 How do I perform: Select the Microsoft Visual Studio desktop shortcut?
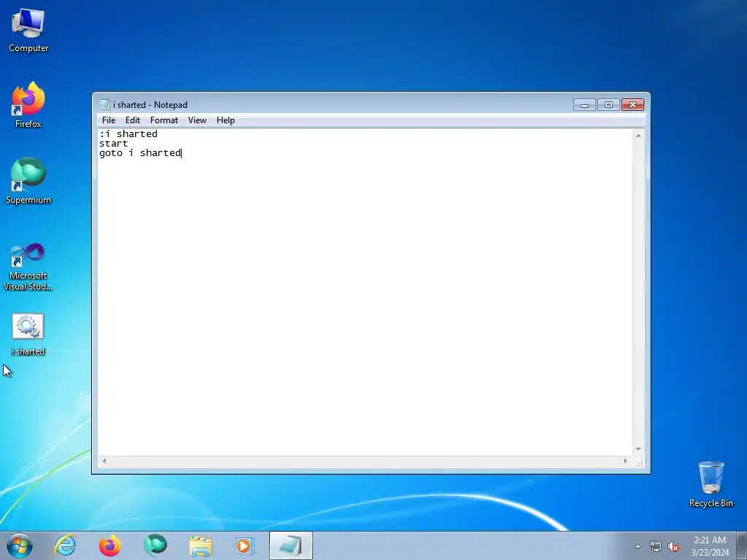[x=28, y=267]
